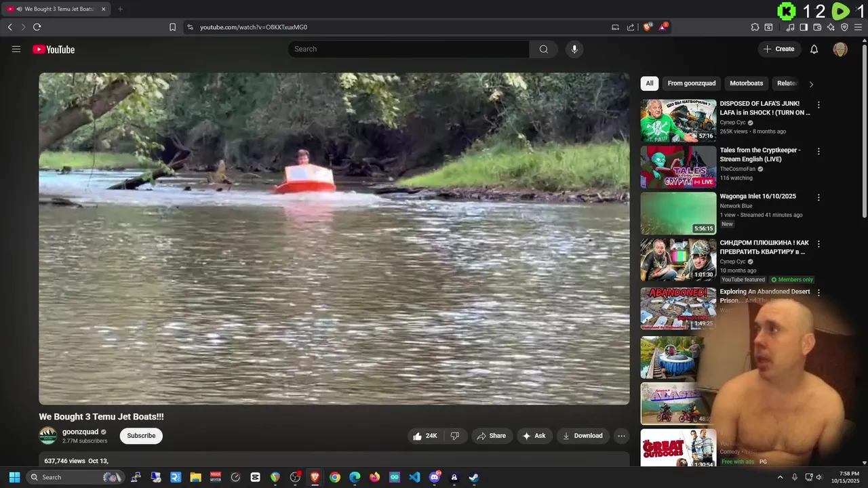
Task: Click the Download button
Action: coord(583,436)
